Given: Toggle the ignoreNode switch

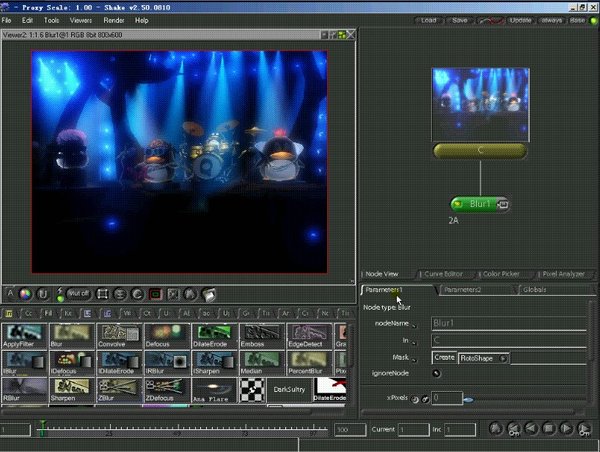Looking at the screenshot, I should (436, 374).
